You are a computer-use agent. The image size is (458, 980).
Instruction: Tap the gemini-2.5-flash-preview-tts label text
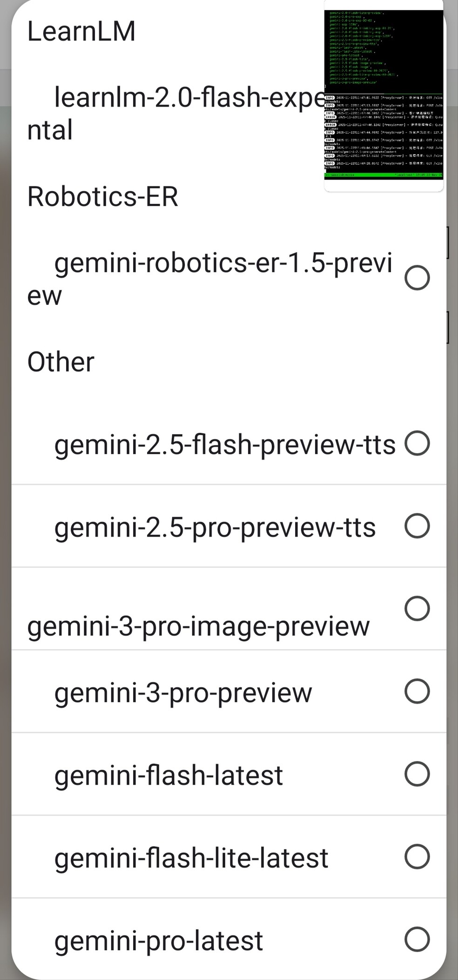225,444
